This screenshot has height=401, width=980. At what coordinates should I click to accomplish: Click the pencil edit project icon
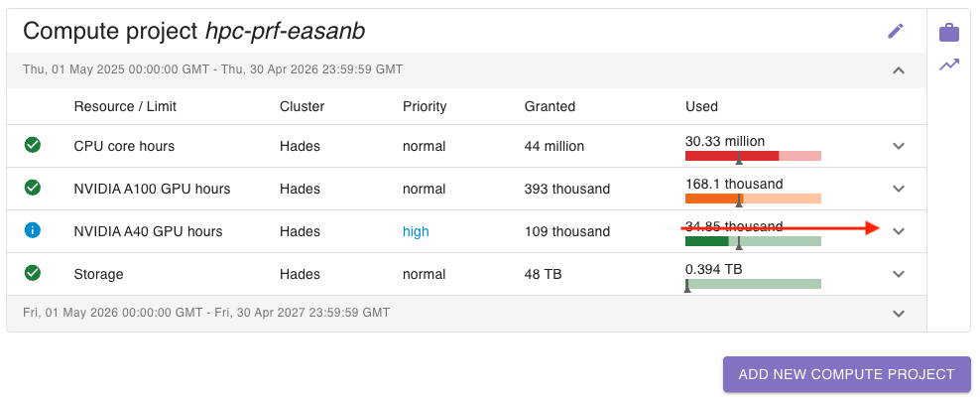pyautogui.click(x=896, y=31)
